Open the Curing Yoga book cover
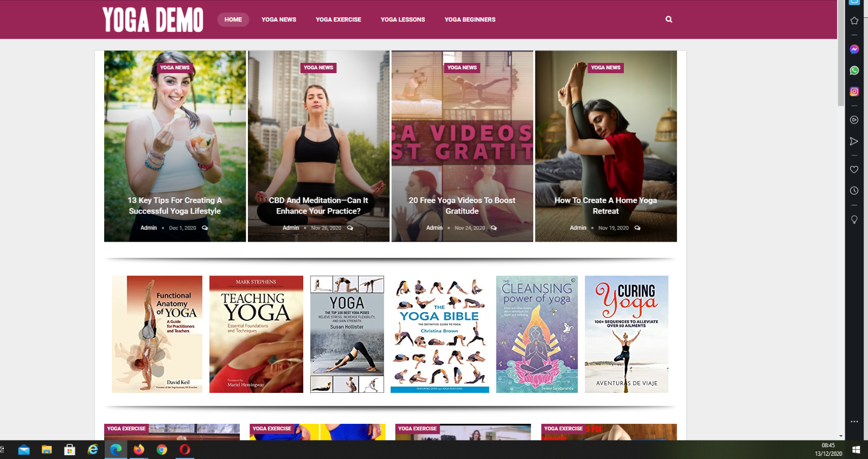 [x=627, y=334]
